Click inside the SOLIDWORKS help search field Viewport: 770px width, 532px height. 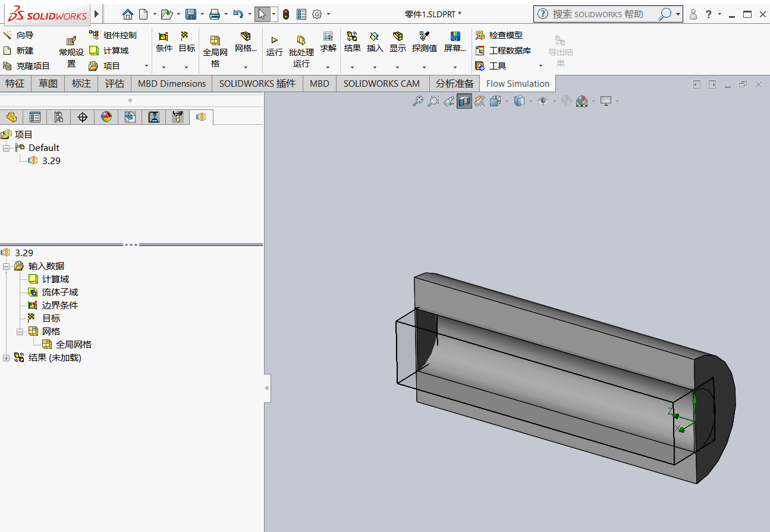pos(601,14)
